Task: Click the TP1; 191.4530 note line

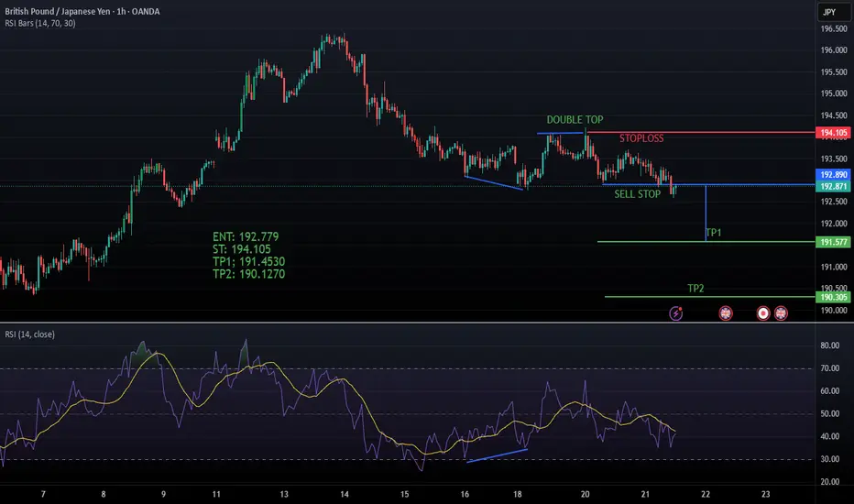Action: click(249, 261)
